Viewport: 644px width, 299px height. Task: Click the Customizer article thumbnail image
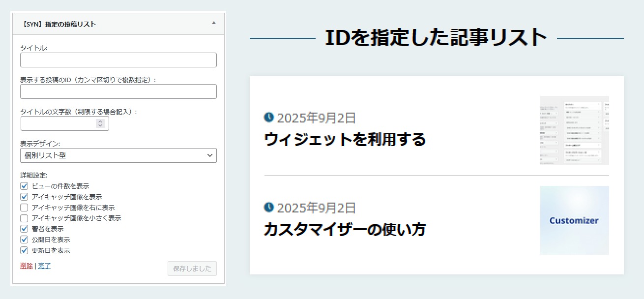[574, 220]
